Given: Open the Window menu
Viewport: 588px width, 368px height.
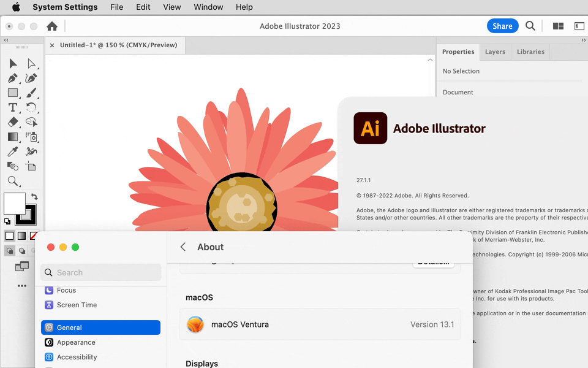Looking at the screenshot, I should pyautogui.click(x=208, y=7).
